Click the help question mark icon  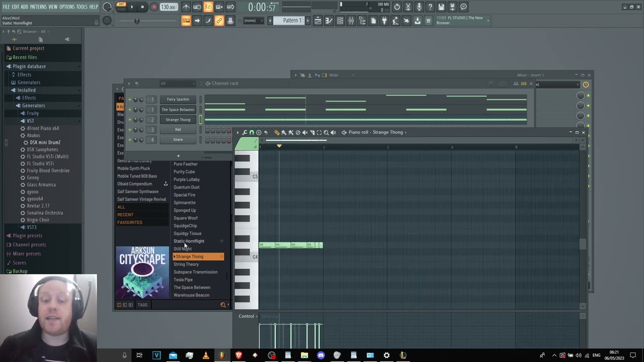tap(430, 7)
